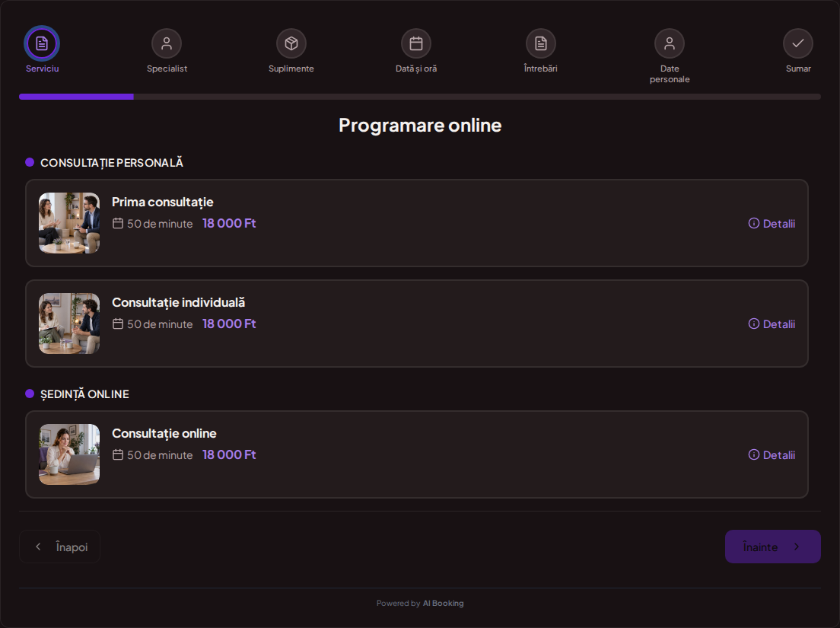Jump to Sumar checkmark icon
The width and height of the screenshot is (840, 628).
tap(798, 43)
